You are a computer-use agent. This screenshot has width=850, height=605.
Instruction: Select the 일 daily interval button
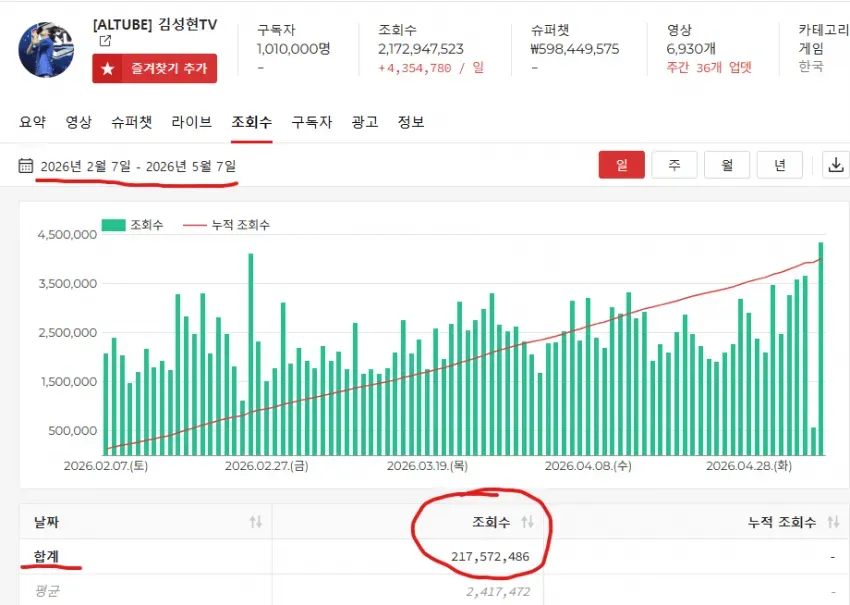point(622,165)
